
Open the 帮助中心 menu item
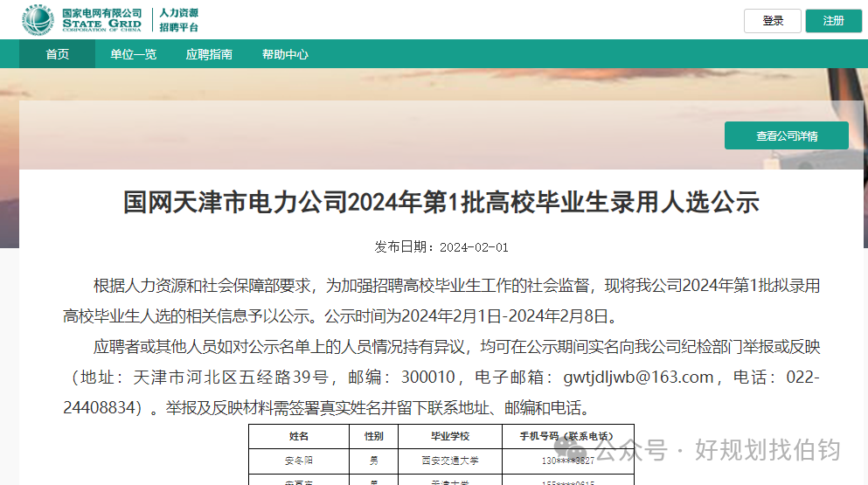(285, 54)
